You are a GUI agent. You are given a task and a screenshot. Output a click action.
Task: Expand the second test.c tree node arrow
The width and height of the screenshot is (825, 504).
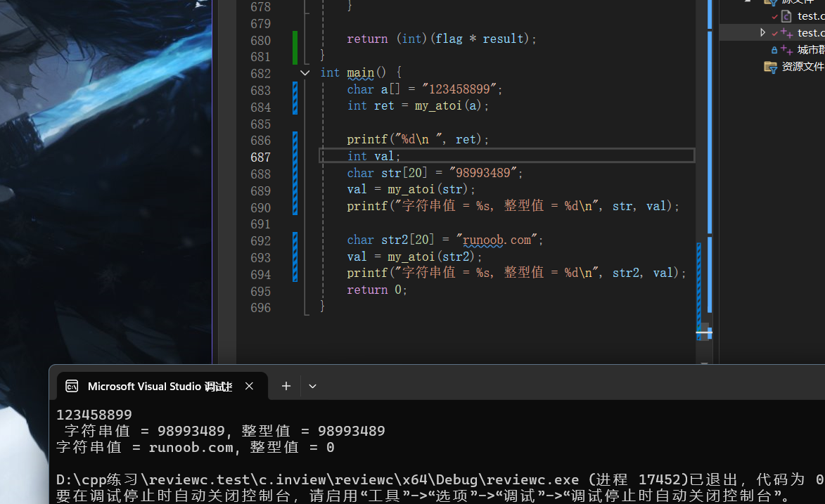point(762,32)
